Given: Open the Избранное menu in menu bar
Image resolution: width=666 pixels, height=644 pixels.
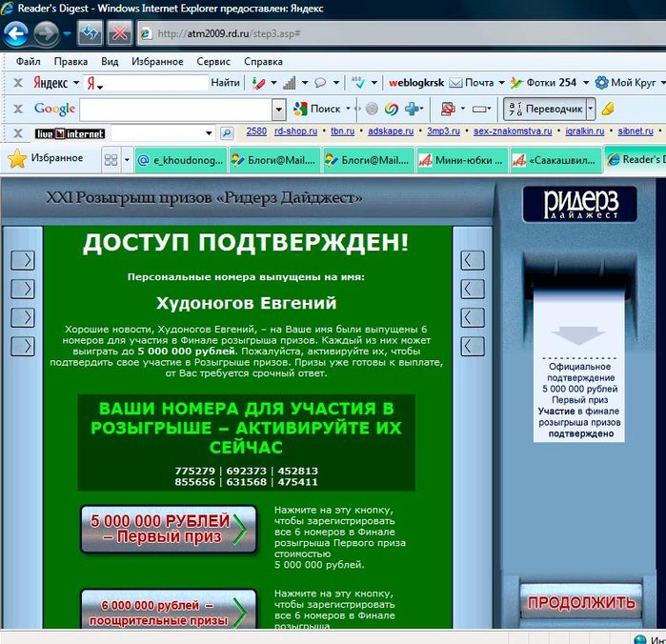Looking at the screenshot, I should pyautogui.click(x=157, y=62).
